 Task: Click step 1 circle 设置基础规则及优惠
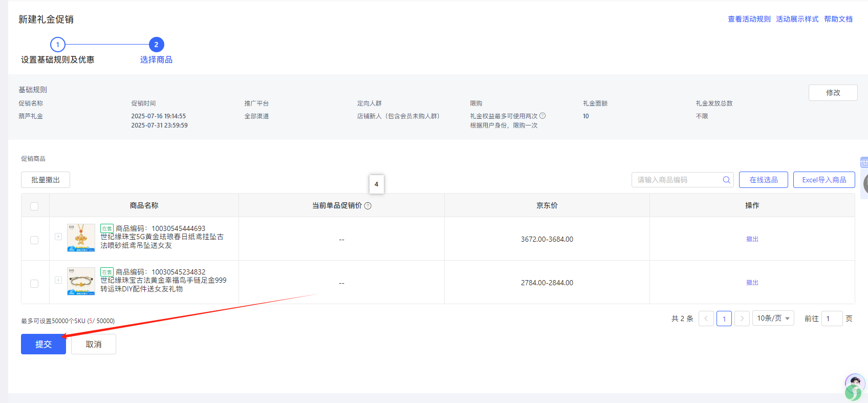point(58,45)
